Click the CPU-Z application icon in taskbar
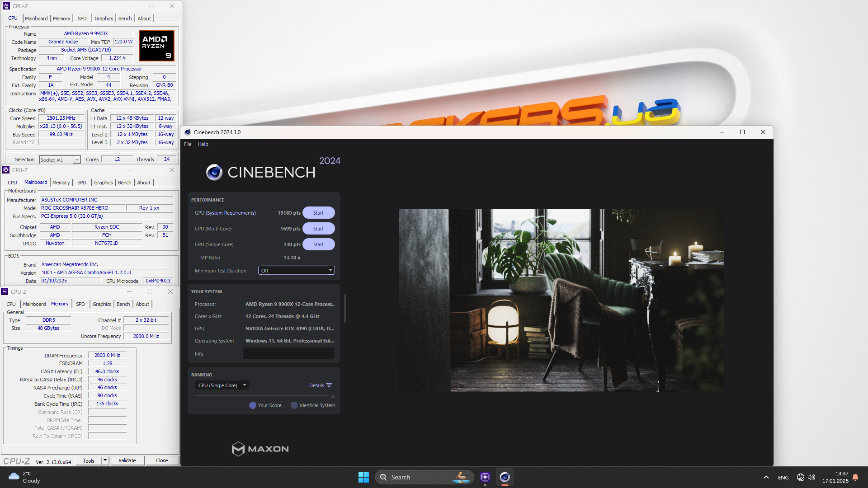This screenshot has width=868, height=488. pyautogui.click(x=485, y=477)
